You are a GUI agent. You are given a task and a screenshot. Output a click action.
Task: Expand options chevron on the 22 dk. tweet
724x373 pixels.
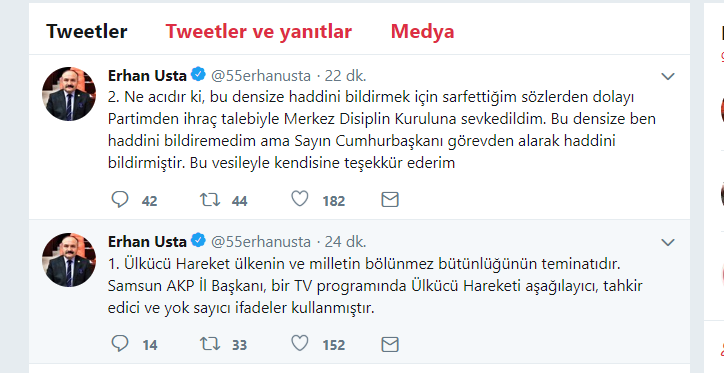(x=668, y=76)
